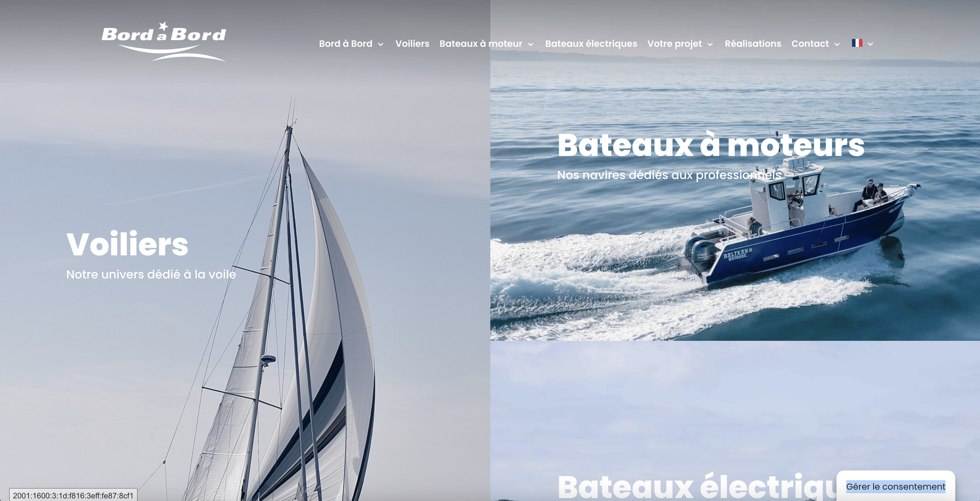Click the French flag icon
Viewport: 980px width, 501px height.
857,43
